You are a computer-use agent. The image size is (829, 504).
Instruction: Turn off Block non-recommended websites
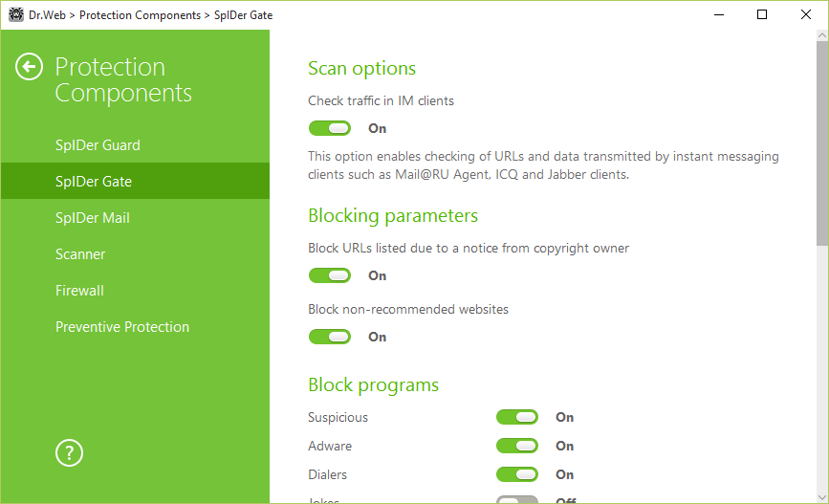329,337
